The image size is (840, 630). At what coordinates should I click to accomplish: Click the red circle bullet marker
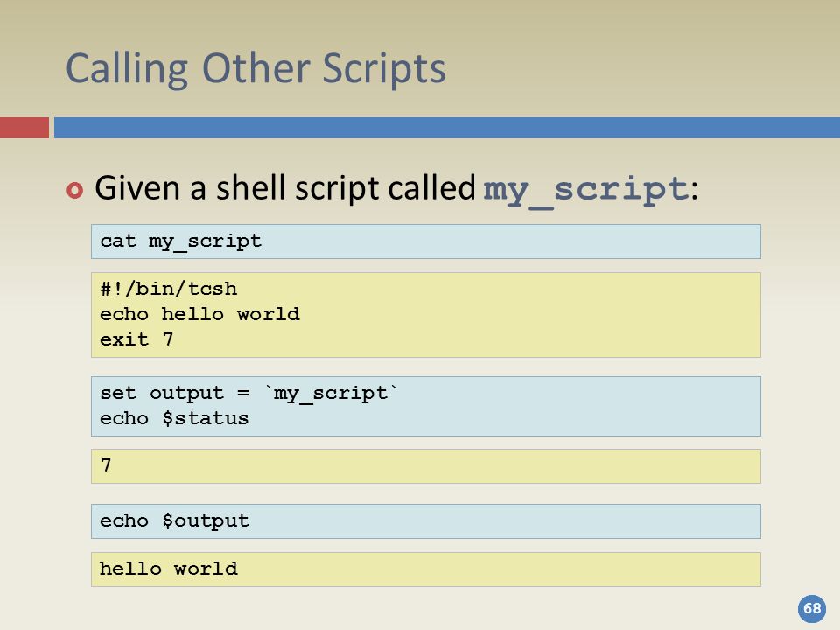tap(75, 190)
